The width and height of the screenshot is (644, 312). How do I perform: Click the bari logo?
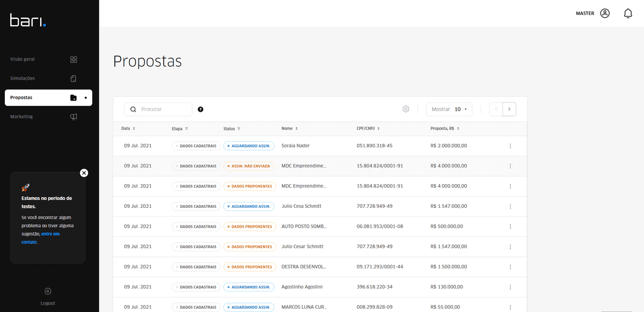[28, 20]
